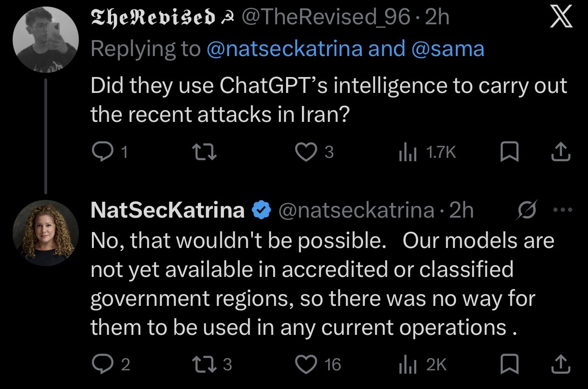Repost NatSecKatrina's tweet
Viewport: 588px width, 389px height.
(x=206, y=364)
